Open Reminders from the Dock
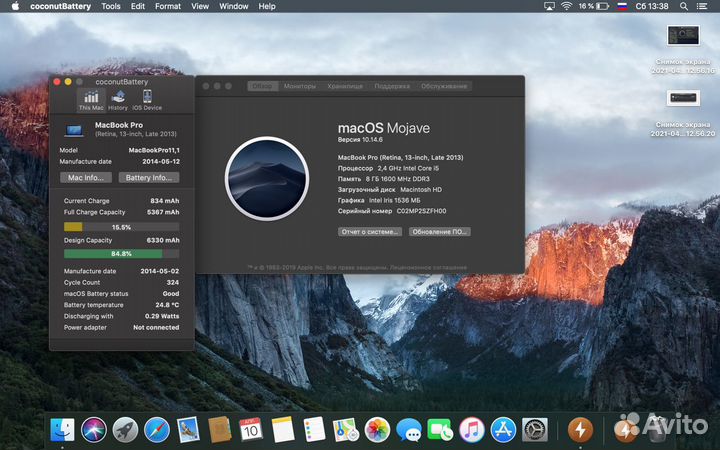 tap(314, 430)
